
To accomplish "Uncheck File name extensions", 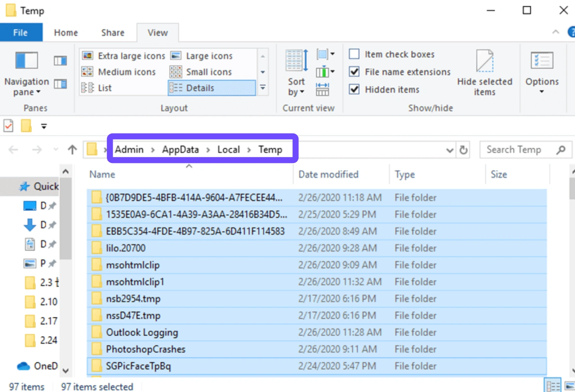I will coord(354,72).
